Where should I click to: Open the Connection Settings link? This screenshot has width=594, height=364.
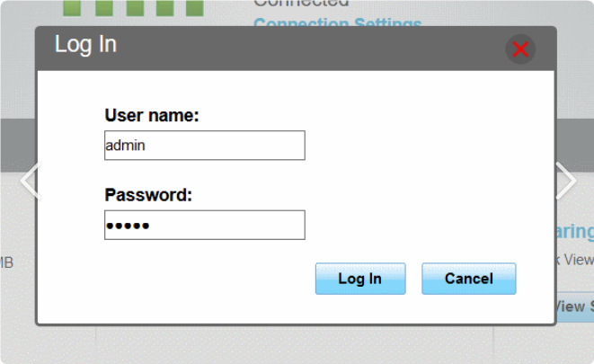pos(338,22)
